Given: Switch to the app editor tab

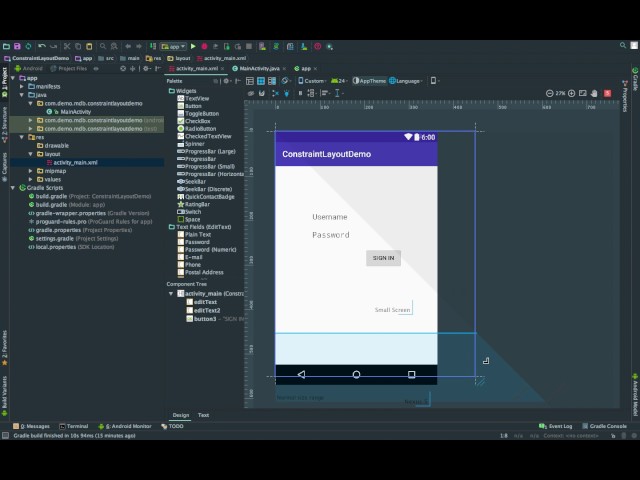Looking at the screenshot, I should pyautogui.click(x=306, y=69).
